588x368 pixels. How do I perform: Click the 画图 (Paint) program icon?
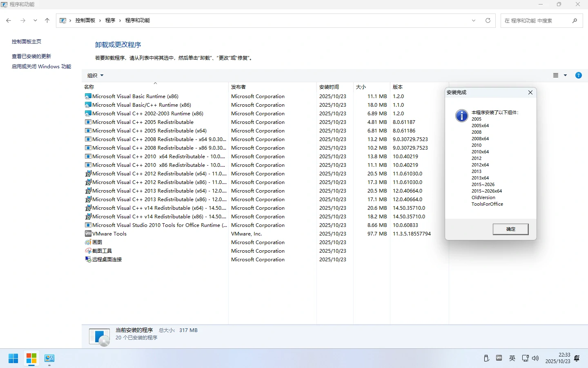88,242
